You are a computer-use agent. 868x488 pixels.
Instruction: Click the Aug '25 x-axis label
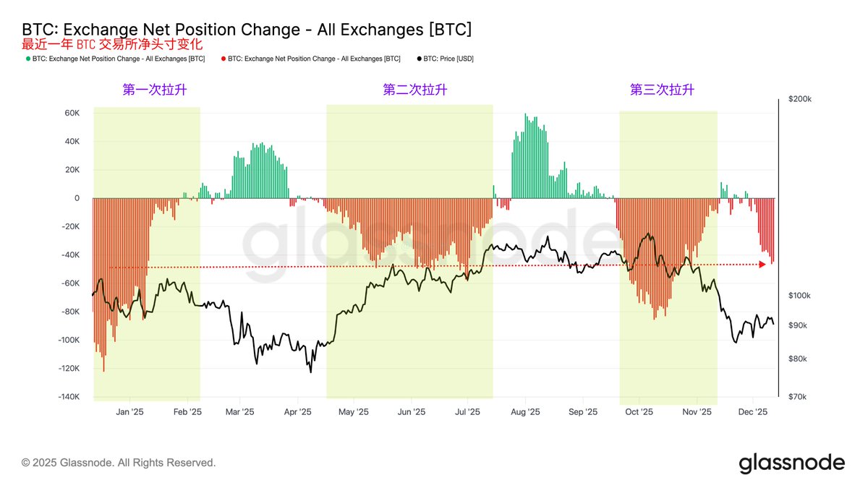[x=525, y=412]
